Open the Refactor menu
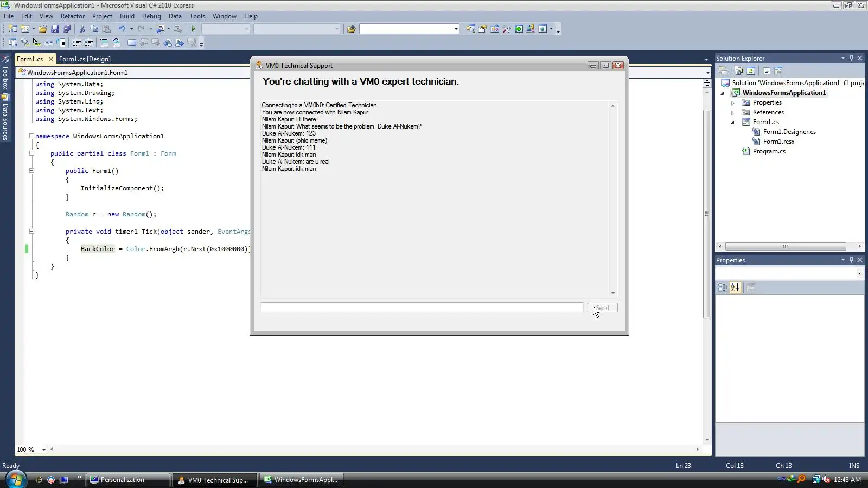868x488 pixels. 73,16
